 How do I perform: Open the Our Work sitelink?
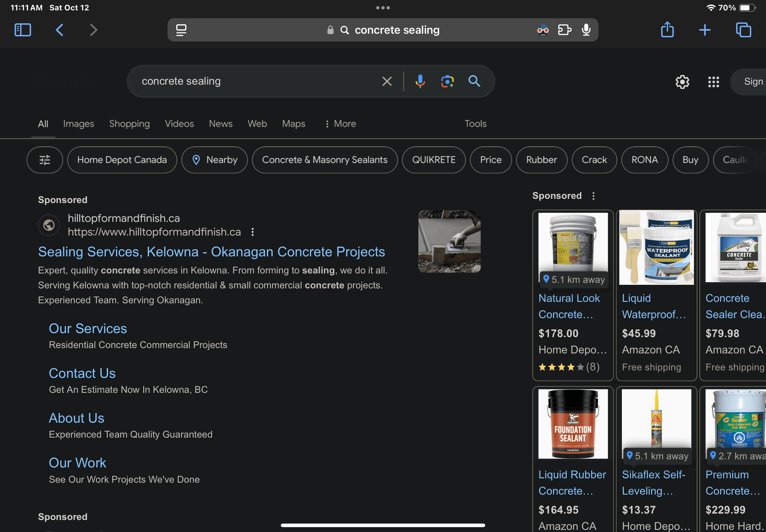point(77,463)
